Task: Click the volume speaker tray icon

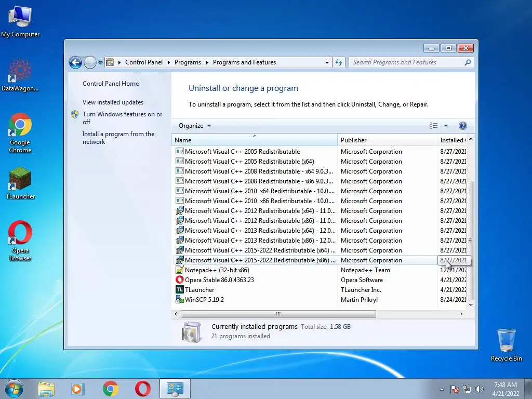Action: (x=480, y=389)
